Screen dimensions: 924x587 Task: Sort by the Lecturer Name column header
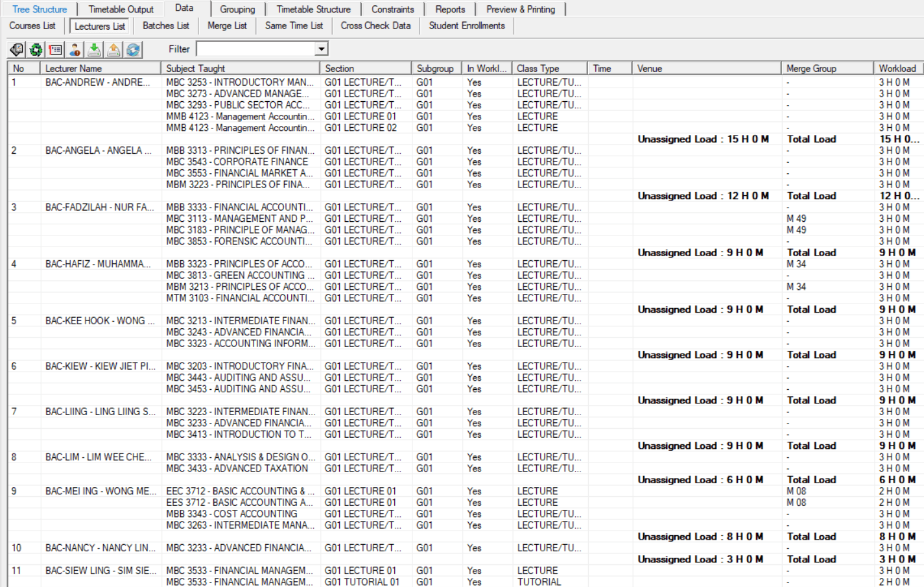click(101, 68)
